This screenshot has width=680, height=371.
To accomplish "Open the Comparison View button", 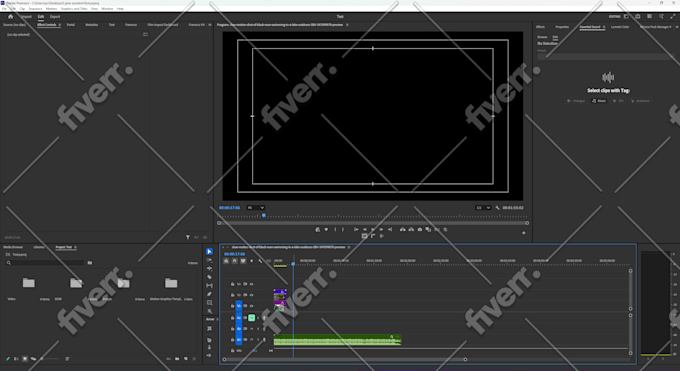I will pyautogui.click(x=428, y=230).
